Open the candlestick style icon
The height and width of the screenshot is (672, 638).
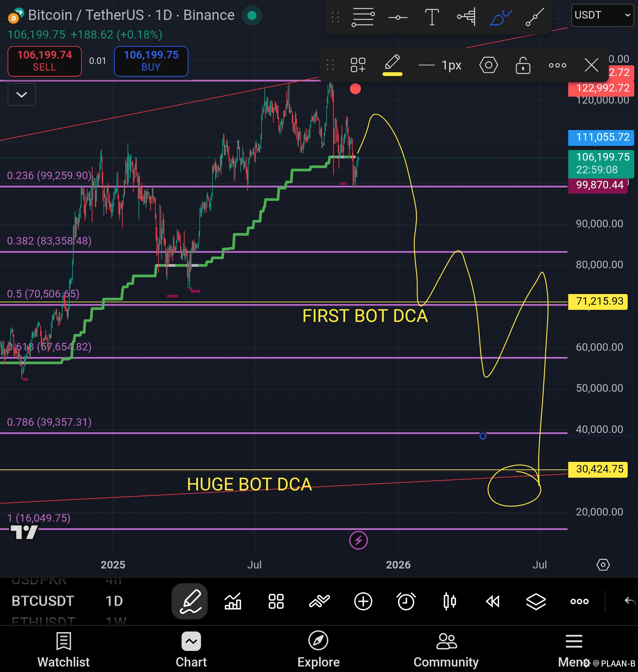click(450, 601)
